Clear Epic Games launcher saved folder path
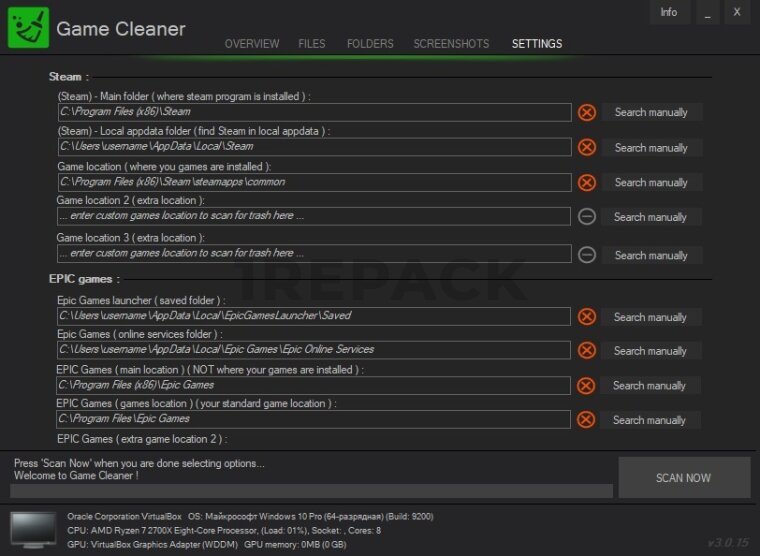Screen dimensions: 760x556 coord(587,316)
